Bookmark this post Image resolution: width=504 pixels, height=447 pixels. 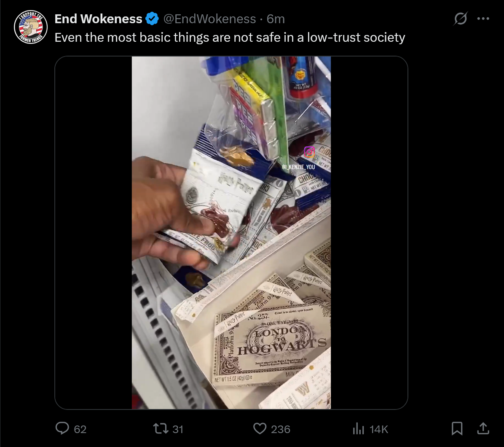[x=457, y=428]
